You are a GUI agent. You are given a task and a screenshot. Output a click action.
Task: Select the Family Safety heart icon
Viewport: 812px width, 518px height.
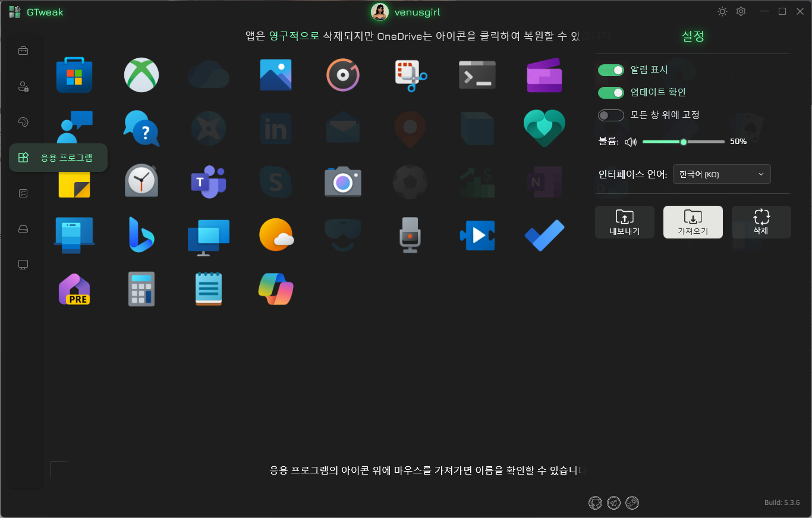click(545, 128)
